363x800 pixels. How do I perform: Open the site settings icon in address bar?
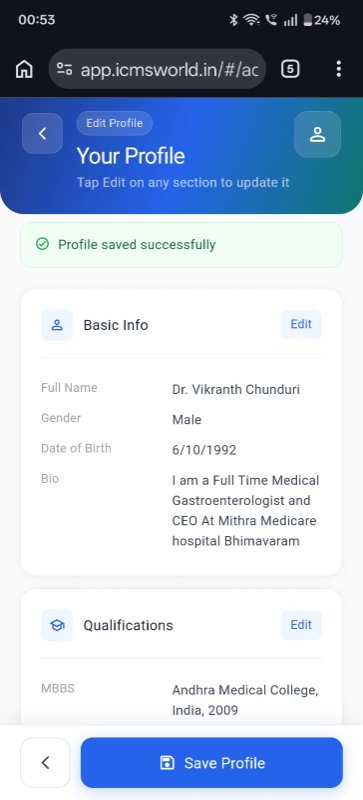(64, 69)
